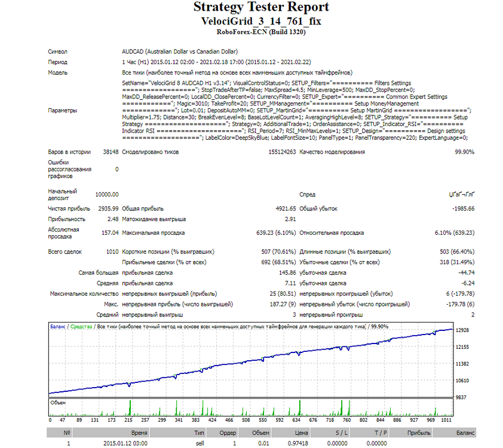Viewport: 503px width, 448px height.
Task: Select the average loss trade '-6.24'
Action: tap(468, 284)
